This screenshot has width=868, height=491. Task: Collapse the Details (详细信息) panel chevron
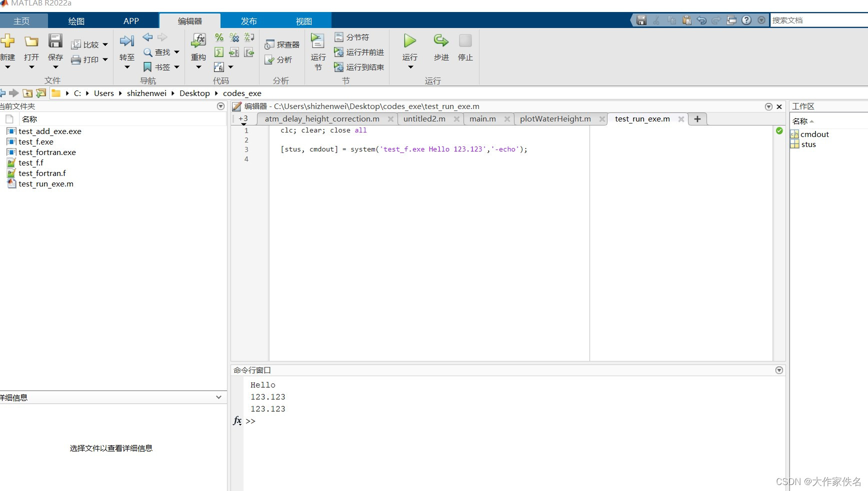point(218,397)
